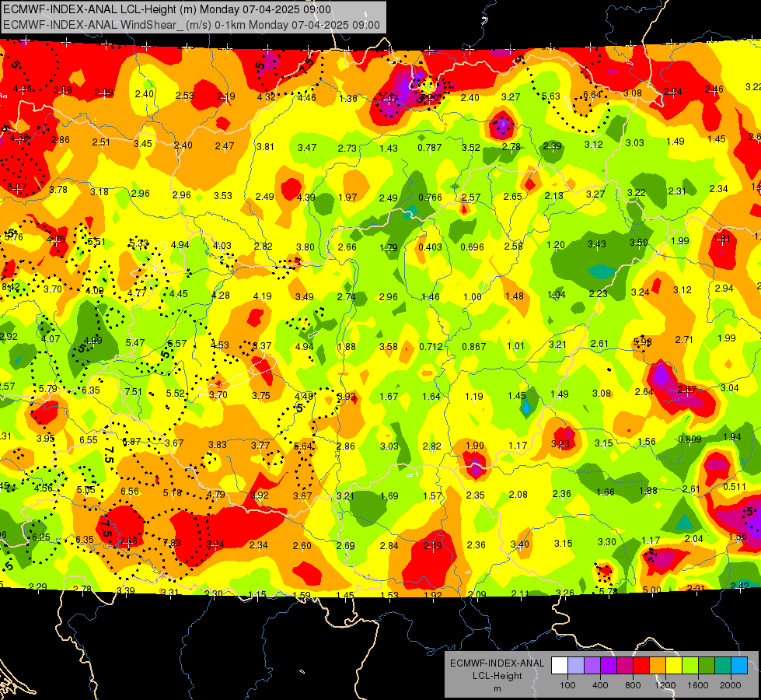Click 'ECMWF-INDEX-ANAL' inside the legend box
The height and width of the screenshot is (700, 761).
click(497, 663)
